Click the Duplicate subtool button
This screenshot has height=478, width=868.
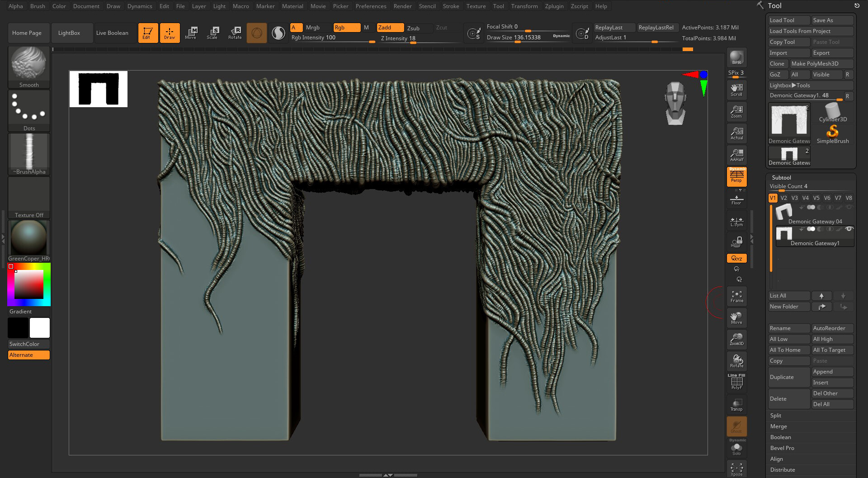(788, 377)
